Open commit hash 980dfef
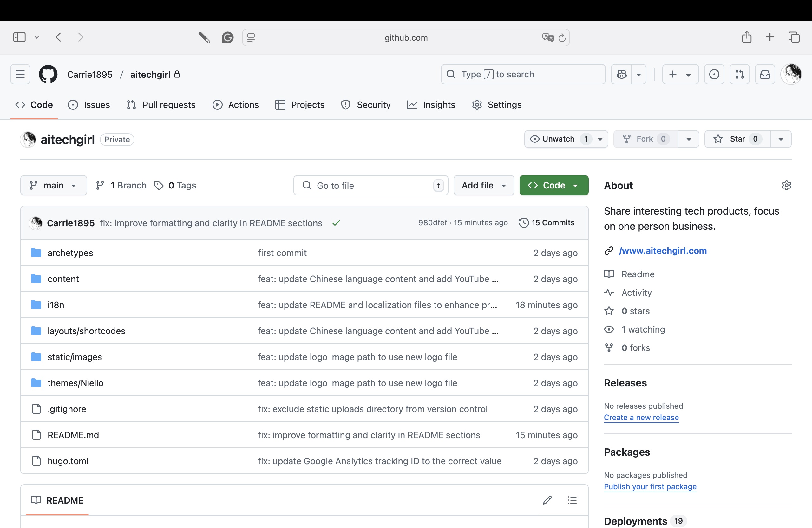812x528 pixels. [x=433, y=222]
